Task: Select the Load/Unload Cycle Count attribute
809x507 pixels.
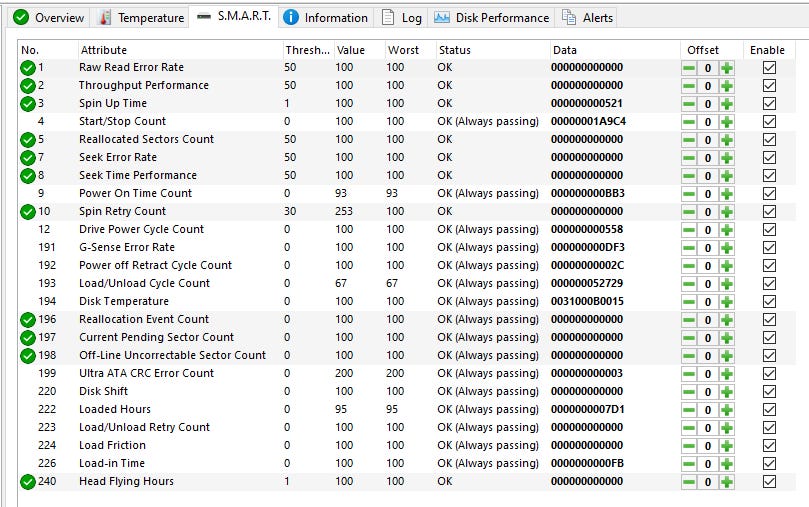Action: tap(144, 284)
